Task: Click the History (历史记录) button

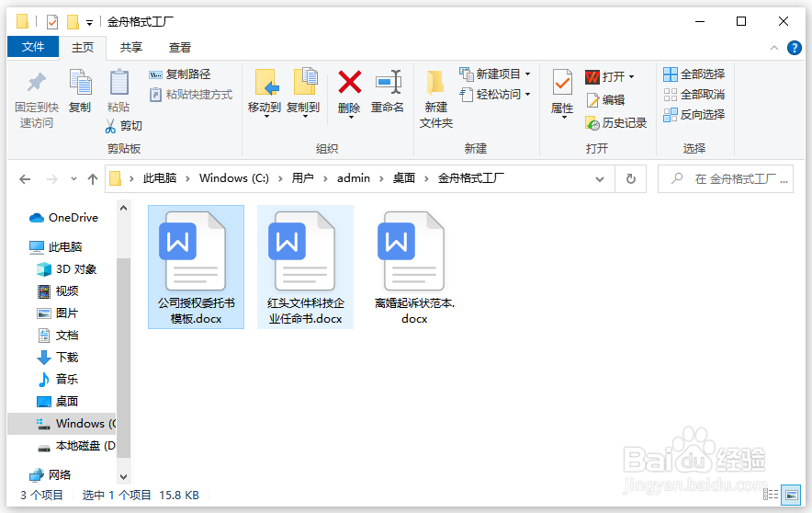Action: click(615, 123)
